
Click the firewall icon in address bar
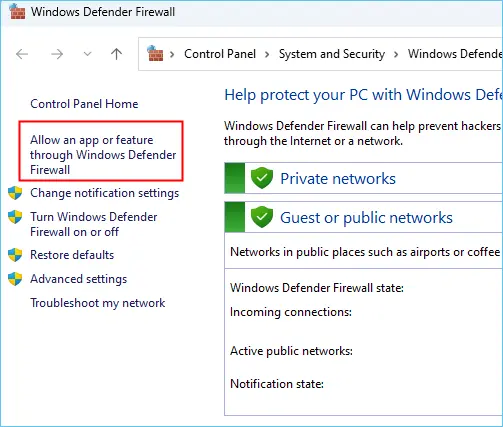155,53
